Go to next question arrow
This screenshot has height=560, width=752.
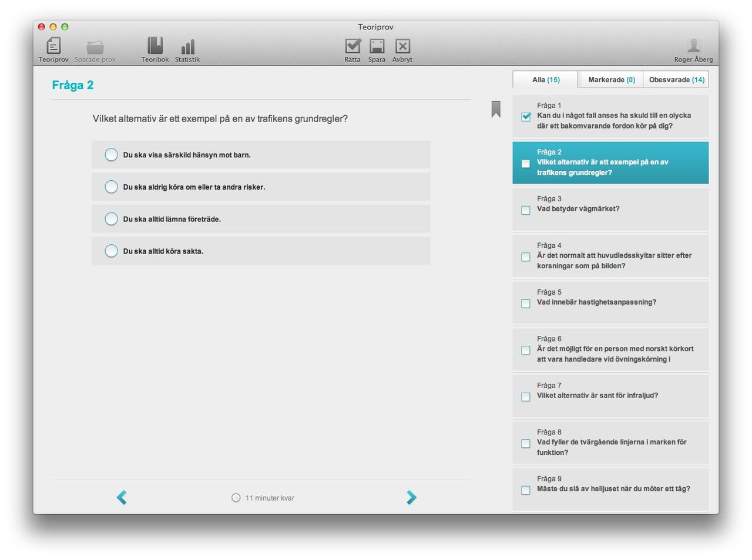coord(411,497)
